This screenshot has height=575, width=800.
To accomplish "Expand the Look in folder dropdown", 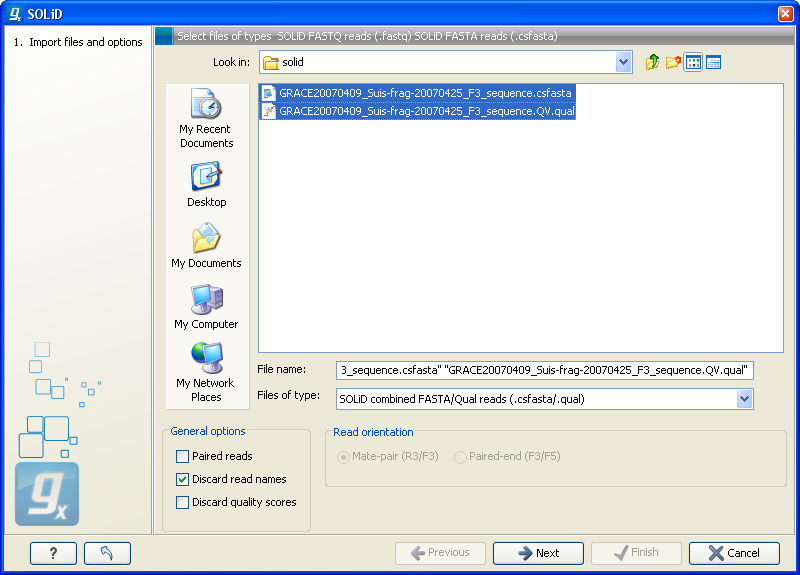I will (624, 62).
